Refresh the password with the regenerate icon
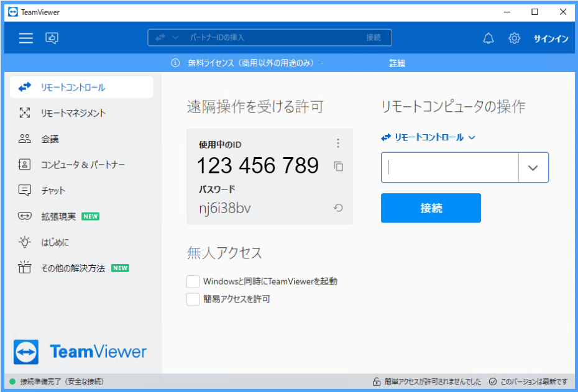Screen dimensions: 578x392 (x=338, y=208)
